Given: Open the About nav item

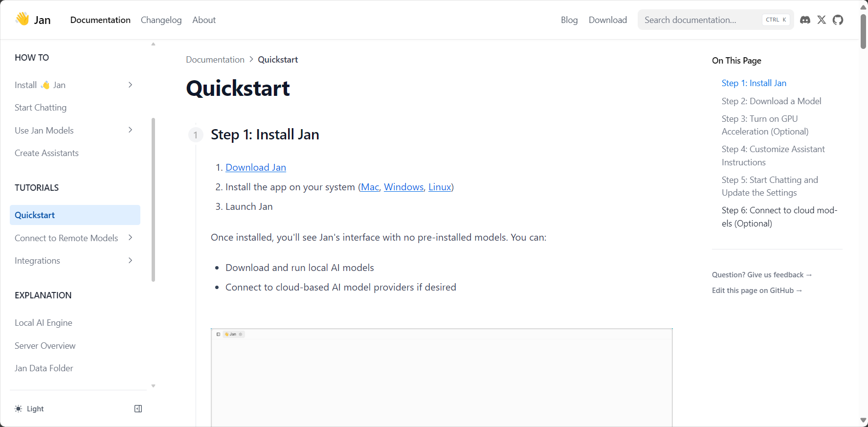Looking at the screenshot, I should pos(204,20).
